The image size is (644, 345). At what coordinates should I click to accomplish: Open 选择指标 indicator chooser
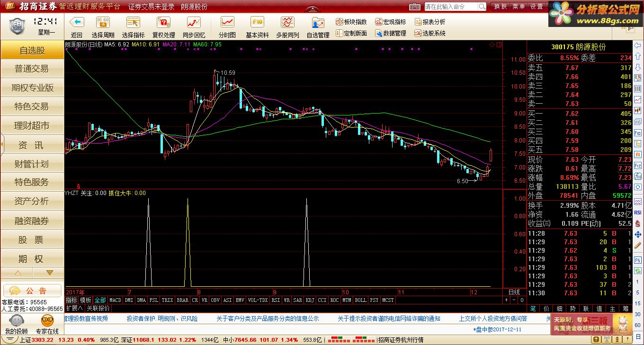[133, 28]
